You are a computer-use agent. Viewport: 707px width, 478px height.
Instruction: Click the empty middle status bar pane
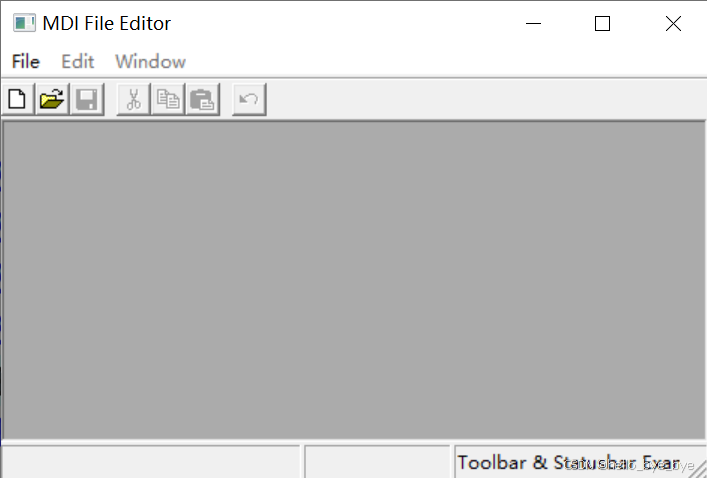378,462
